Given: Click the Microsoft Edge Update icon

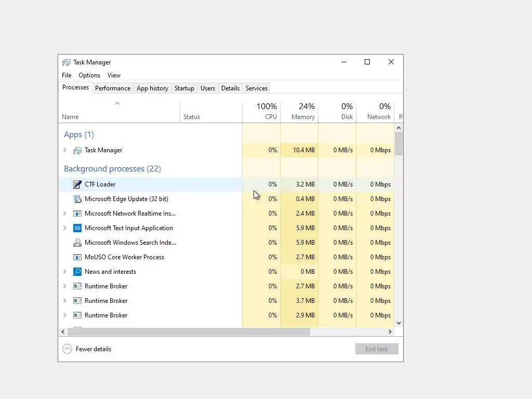Looking at the screenshot, I should (77, 199).
